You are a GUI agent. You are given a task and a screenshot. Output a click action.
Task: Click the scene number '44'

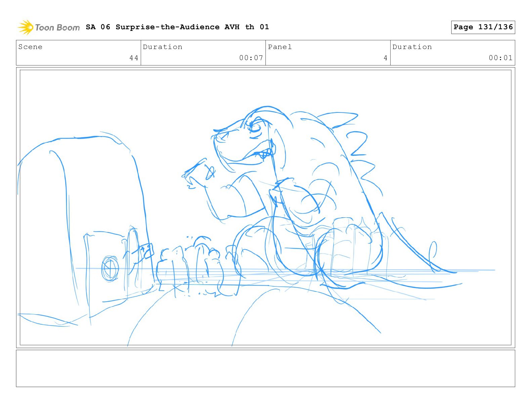[x=134, y=58]
